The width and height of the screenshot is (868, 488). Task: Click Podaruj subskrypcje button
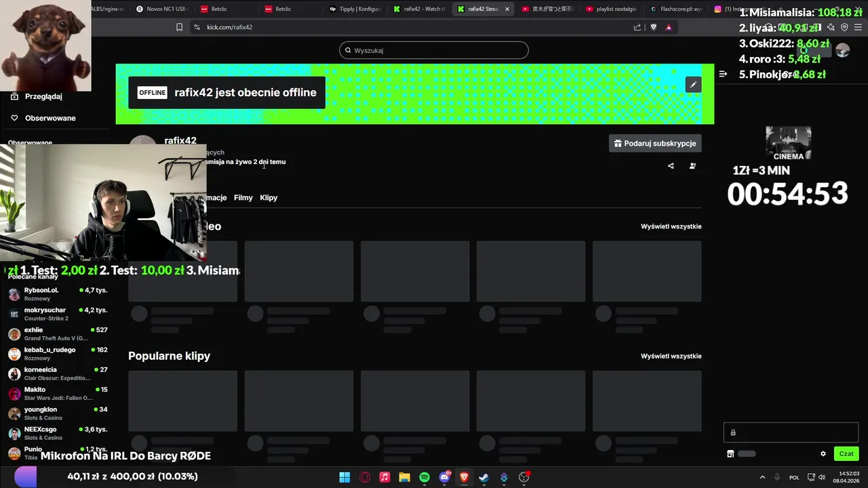pos(655,143)
